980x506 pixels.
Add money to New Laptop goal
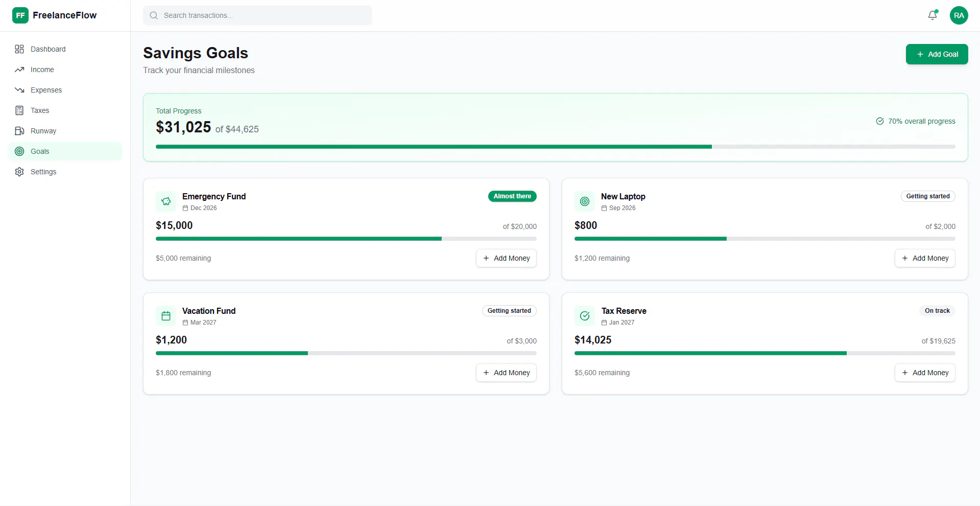click(x=925, y=258)
